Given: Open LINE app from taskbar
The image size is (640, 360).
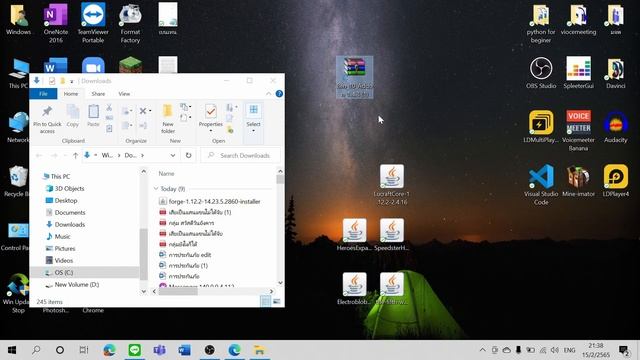Looking at the screenshot, I should pyautogui.click(x=135, y=350).
